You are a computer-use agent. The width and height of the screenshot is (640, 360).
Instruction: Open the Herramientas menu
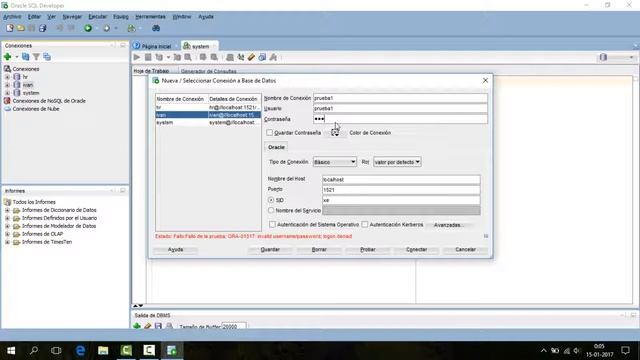pos(150,17)
